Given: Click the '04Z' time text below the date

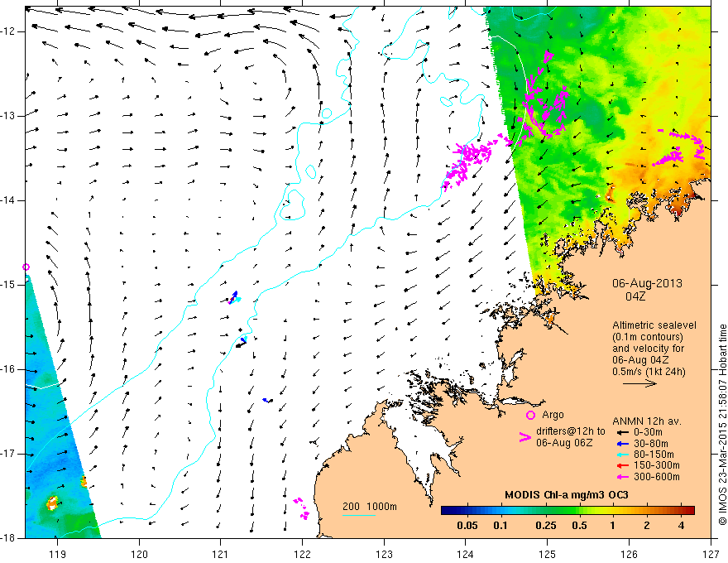Looking at the screenshot, I should point(635,296).
